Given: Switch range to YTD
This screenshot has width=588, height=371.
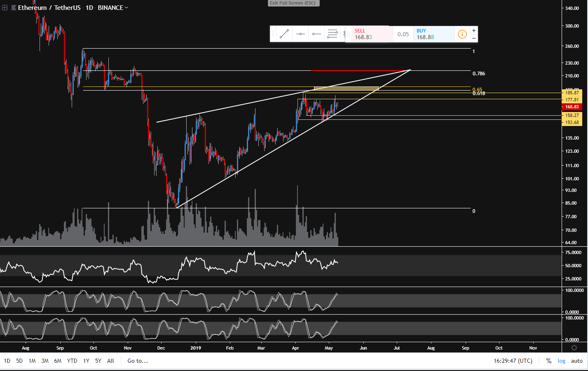Looking at the screenshot, I should [x=72, y=361].
